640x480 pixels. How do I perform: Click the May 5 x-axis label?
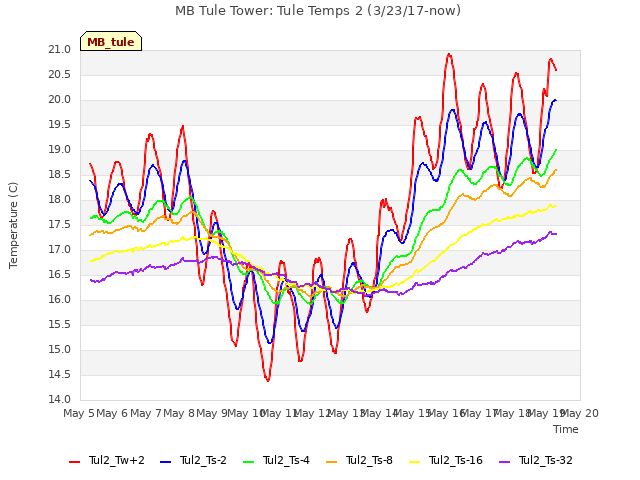tap(79, 413)
